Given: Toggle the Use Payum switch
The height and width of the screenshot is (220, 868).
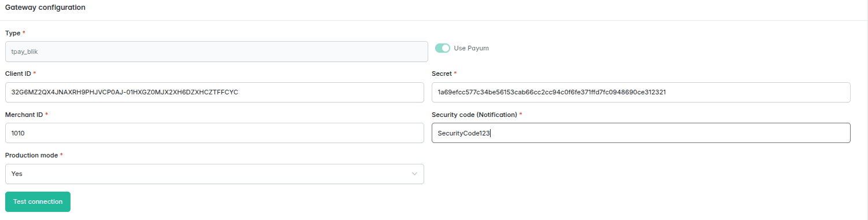Looking at the screenshot, I should coord(443,48).
